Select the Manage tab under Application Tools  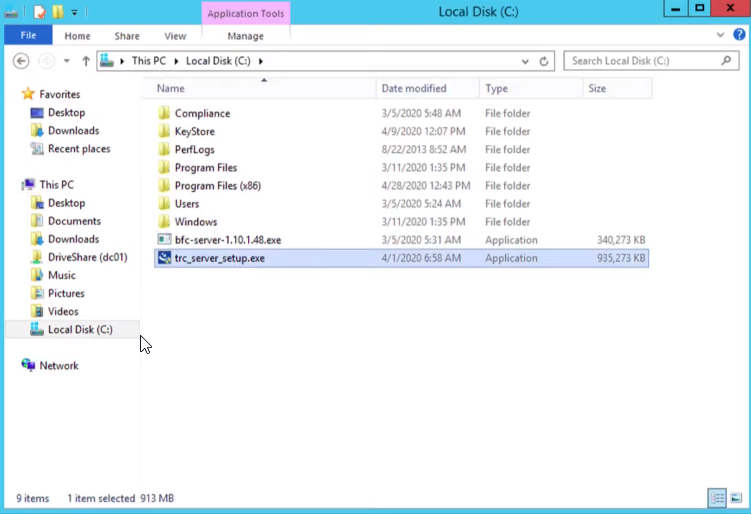tap(245, 36)
